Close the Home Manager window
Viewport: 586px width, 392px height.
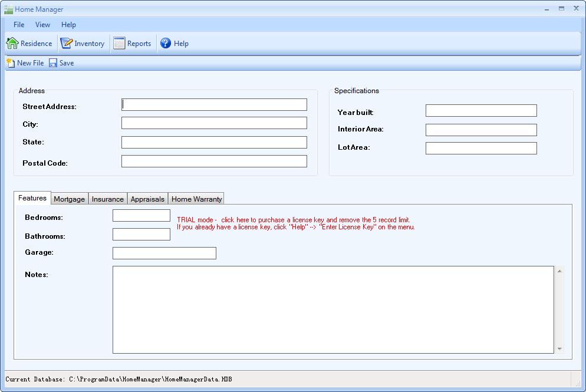click(x=576, y=9)
